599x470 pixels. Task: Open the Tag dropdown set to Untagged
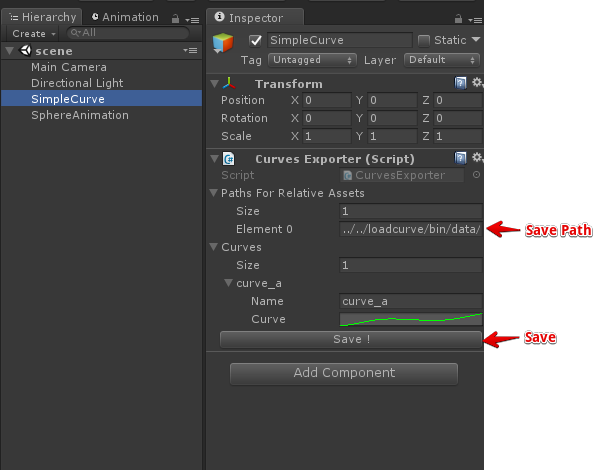point(312,60)
